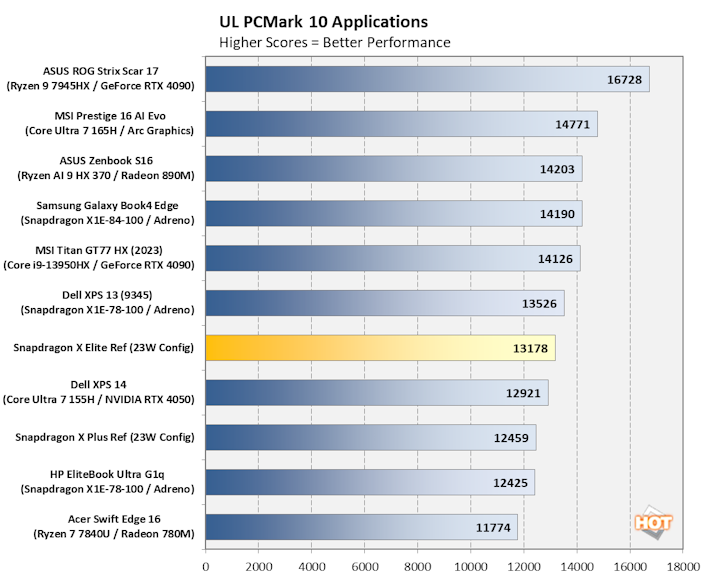Click the x-axis tick label 12000
Image resolution: width=708 pixels, height=576 pixels.
pyautogui.click(x=524, y=566)
